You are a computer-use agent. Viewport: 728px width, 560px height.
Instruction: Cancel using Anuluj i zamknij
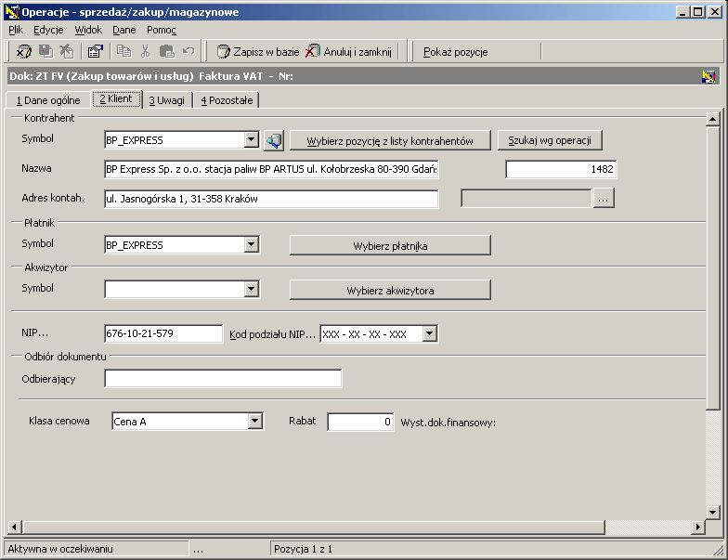[349, 52]
